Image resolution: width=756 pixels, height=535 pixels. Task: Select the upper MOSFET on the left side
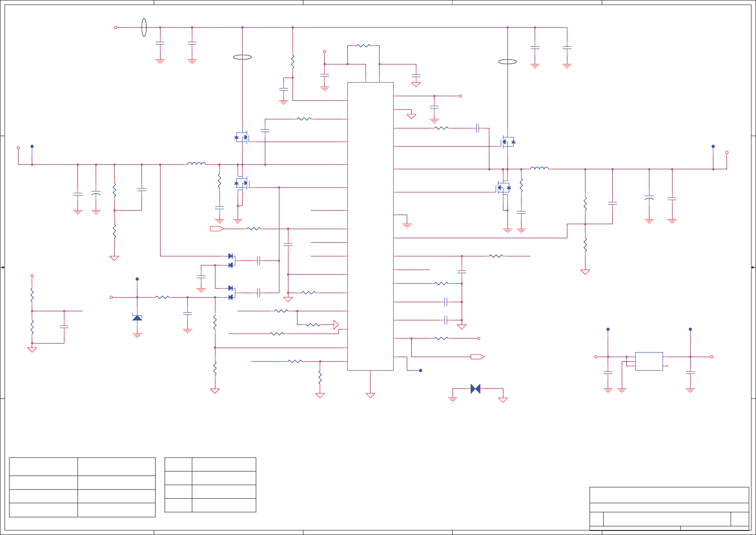242,137
